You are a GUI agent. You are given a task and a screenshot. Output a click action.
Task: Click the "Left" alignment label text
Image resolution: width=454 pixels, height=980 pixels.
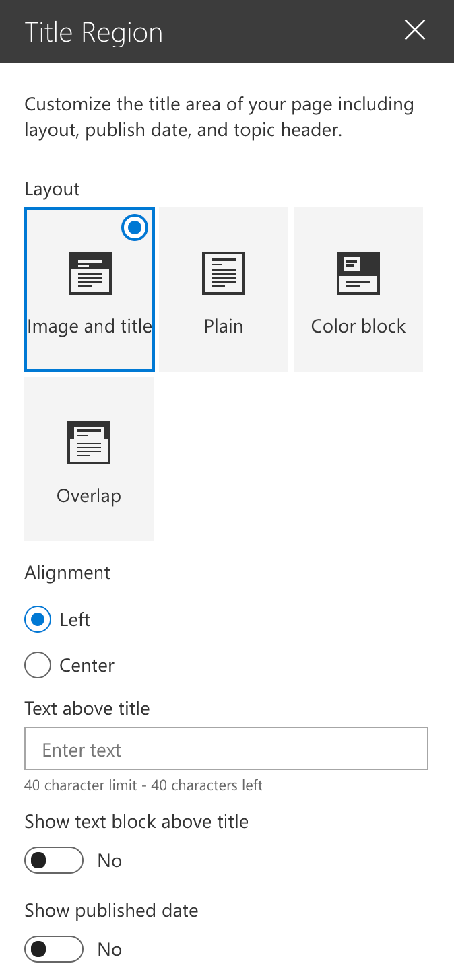(x=75, y=619)
